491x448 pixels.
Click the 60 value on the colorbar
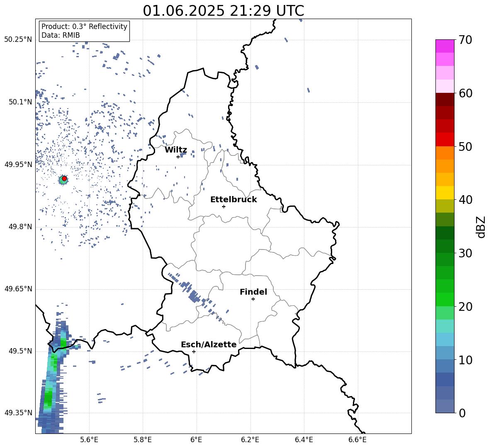coord(465,93)
